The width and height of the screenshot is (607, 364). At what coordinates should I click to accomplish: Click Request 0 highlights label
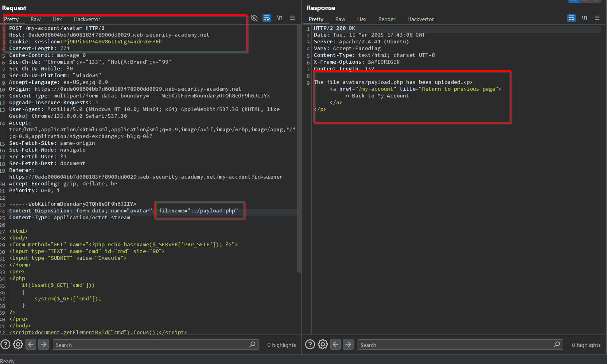(281, 345)
